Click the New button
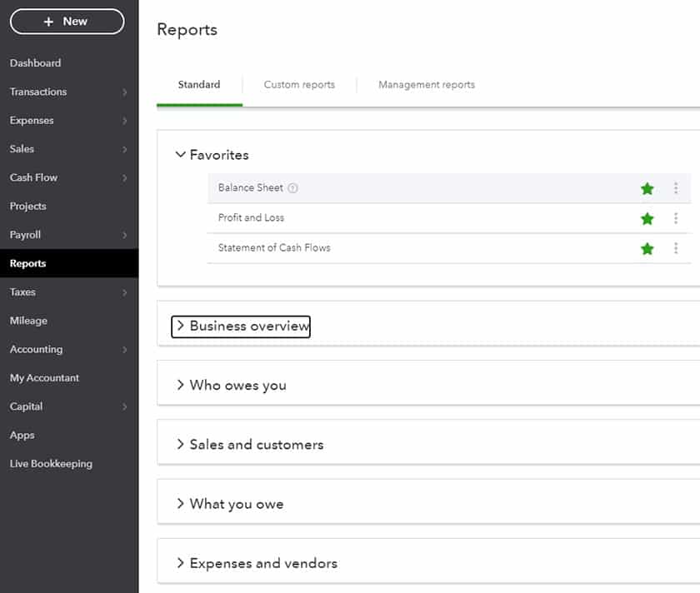 pos(67,21)
